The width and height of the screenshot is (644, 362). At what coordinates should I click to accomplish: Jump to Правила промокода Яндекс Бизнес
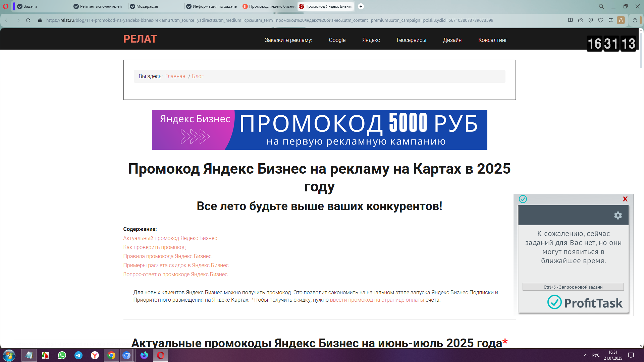(x=167, y=256)
